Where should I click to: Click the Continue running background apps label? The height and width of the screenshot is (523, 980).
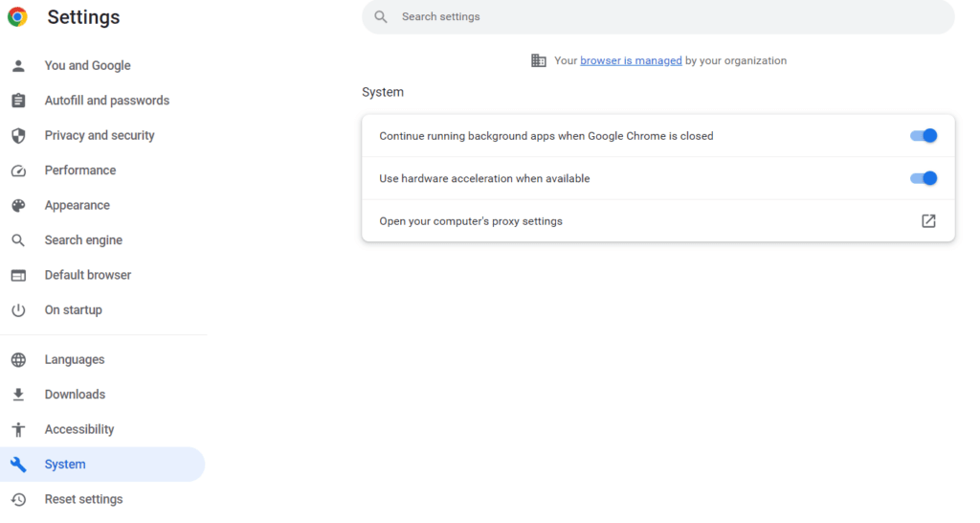pyautogui.click(x=546, y=136)
